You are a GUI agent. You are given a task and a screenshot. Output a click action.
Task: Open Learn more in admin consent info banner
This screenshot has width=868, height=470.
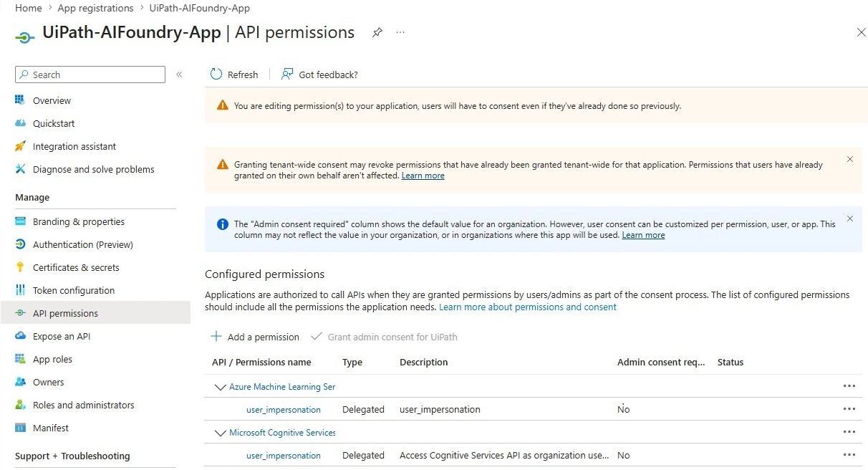(643, 235)
